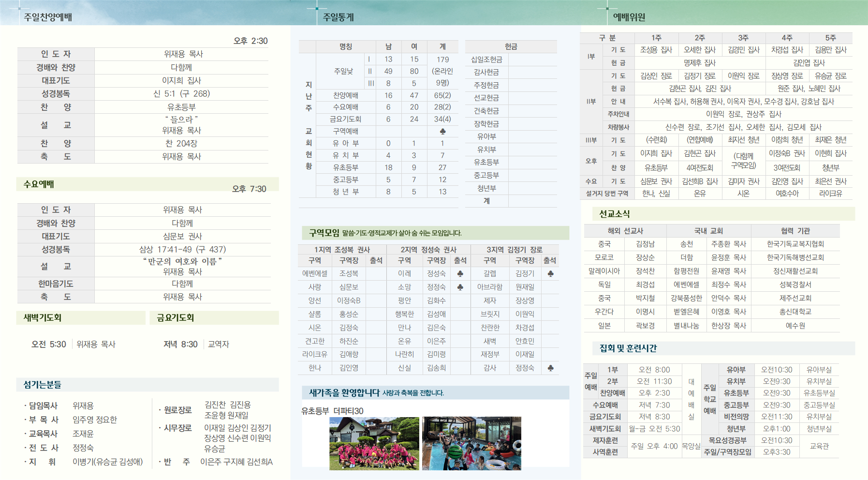Click the club mark in the 이레 district row
This screenshot has height=480, width=868.
[460, 274]
